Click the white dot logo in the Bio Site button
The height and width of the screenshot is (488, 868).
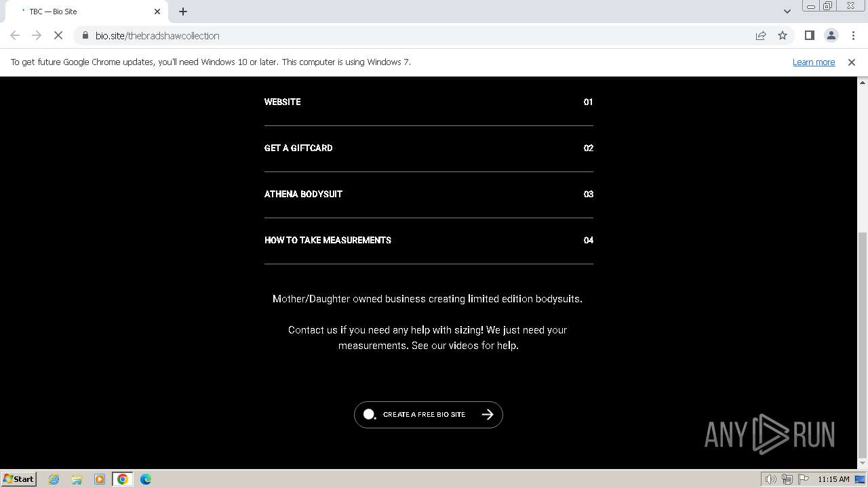coord(369,414)
